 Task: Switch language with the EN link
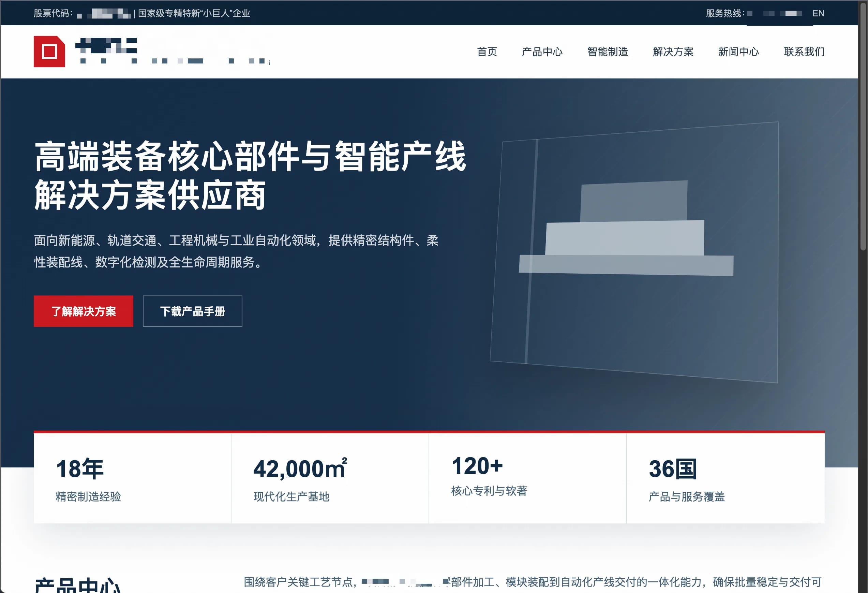point(818,13)
